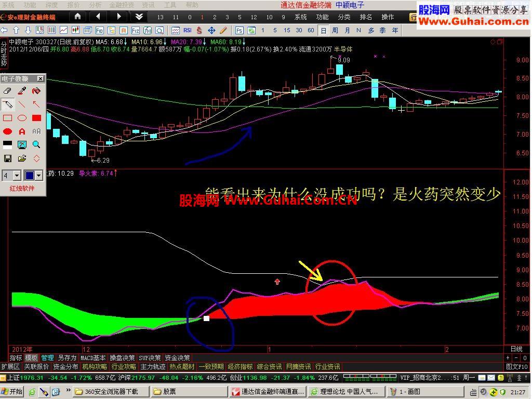Save drawing with the floppy disk icon

(x=7, y=158)
